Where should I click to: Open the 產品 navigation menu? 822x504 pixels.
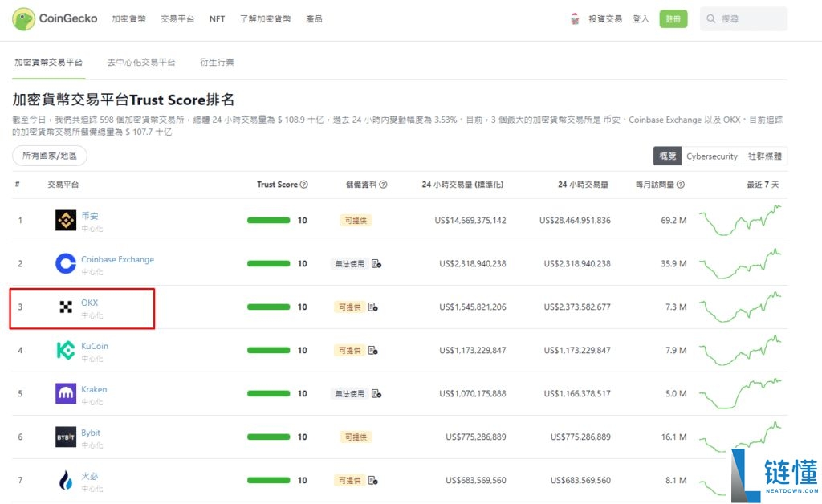coord(314,19)
